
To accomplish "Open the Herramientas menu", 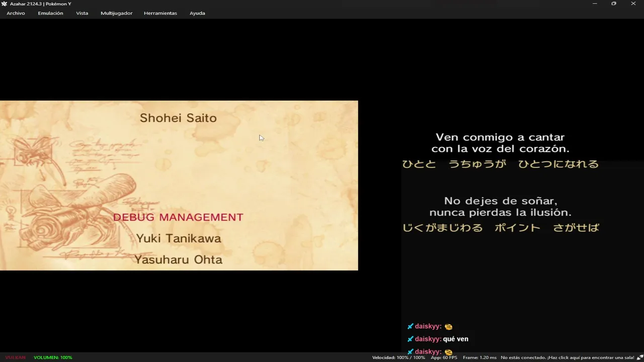I will 160,13.
